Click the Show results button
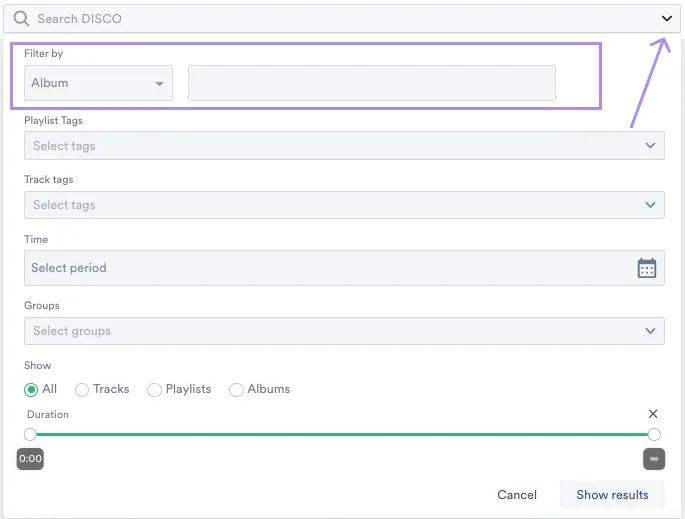685x519 pixels. pyautogui.click(x=612, y=495)
